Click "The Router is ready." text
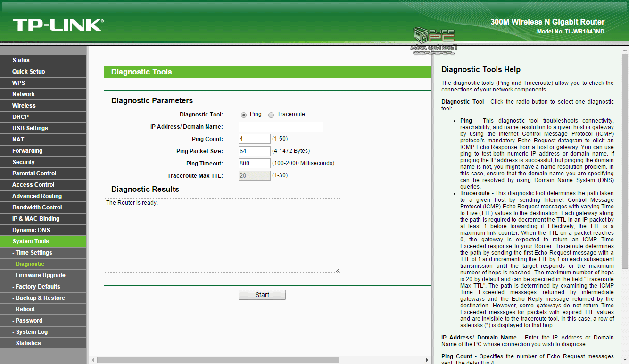This screenshot has width=629, height=364. [132, 203]
